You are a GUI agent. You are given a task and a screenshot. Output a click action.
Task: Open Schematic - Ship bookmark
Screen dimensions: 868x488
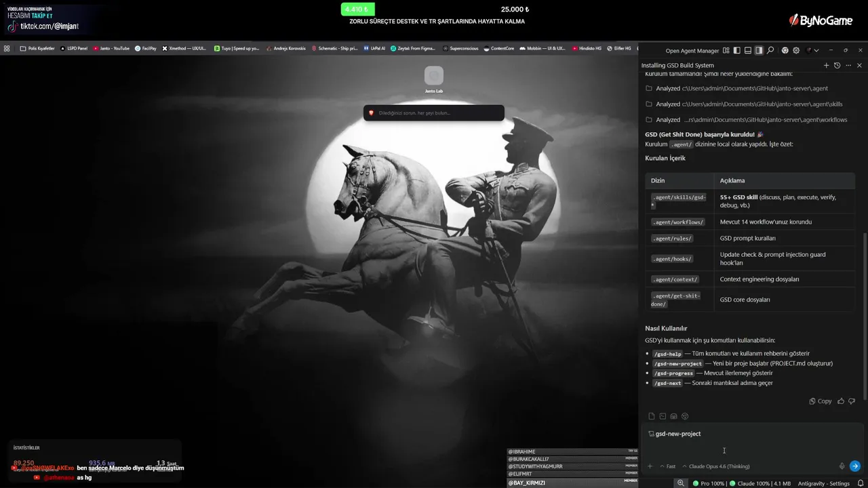click(334, 49)
